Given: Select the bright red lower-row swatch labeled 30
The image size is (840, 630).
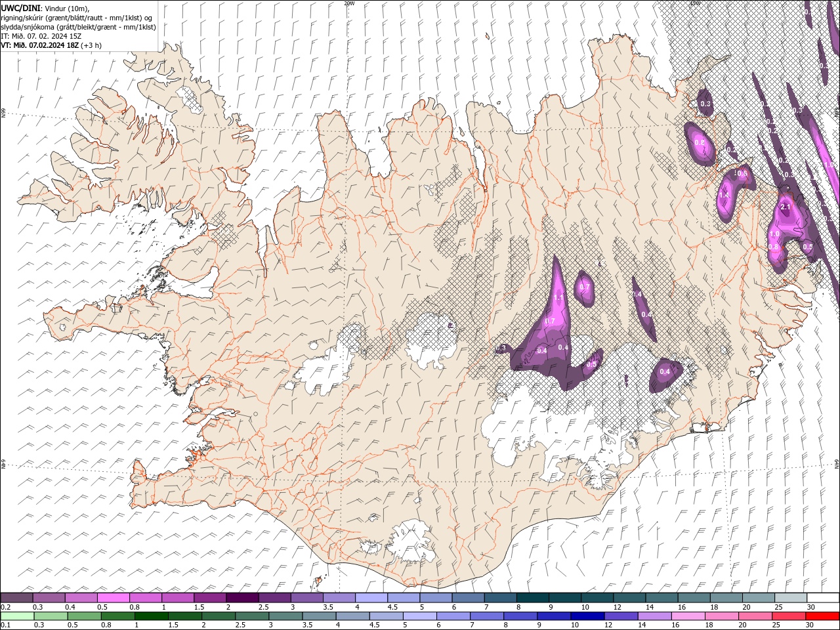Looking at the screenshot, I should (x=823, y=616).
